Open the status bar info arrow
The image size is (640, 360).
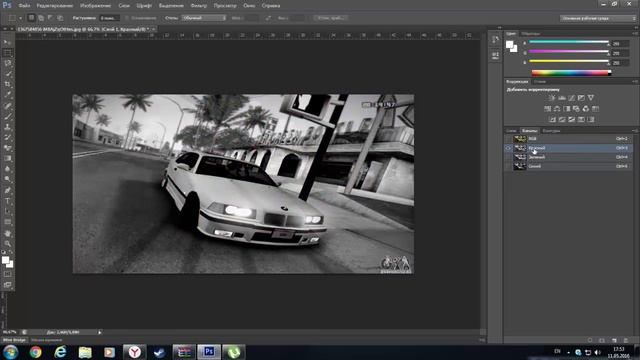(100, 332)
